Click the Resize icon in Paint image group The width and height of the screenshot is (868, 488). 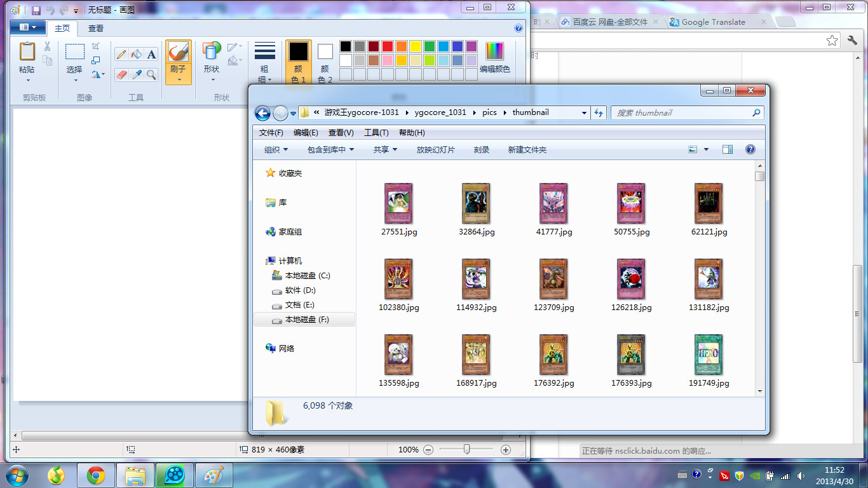pos(96,60)
